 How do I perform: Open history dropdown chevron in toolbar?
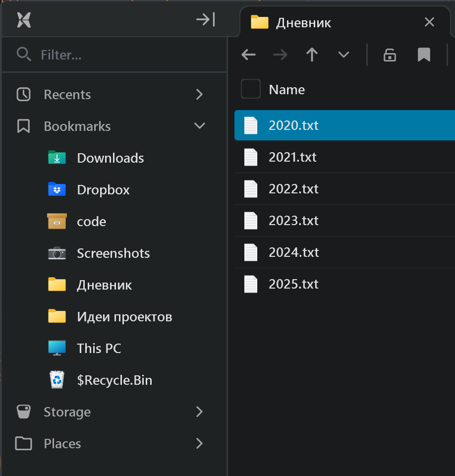(x=343, y=55)
